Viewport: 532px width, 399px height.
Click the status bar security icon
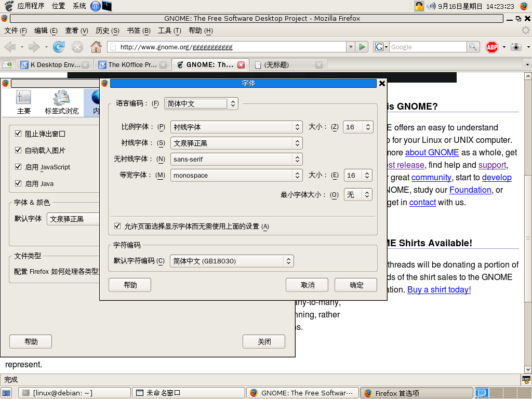point(526,379)
